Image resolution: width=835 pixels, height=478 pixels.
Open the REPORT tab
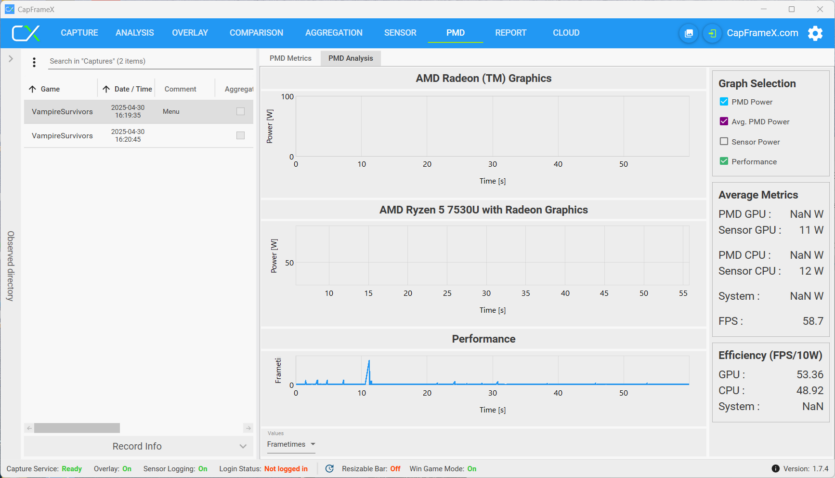pyautogui.click(x=511, y=33)
